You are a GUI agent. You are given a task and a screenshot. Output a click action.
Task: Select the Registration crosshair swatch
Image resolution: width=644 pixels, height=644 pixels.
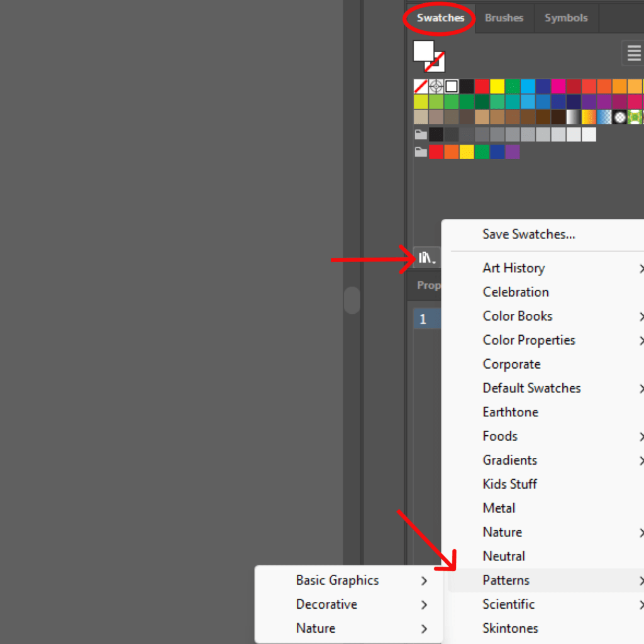[436, 86]
